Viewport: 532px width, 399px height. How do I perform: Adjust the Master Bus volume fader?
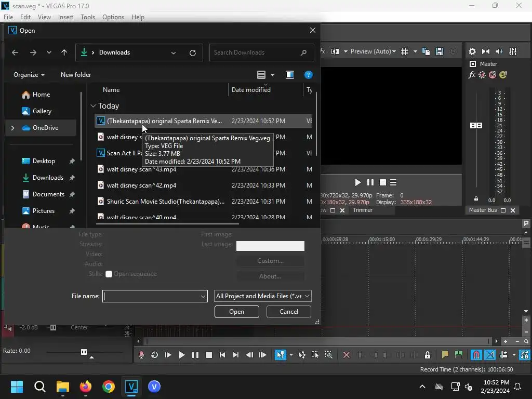tap(476, 126)
